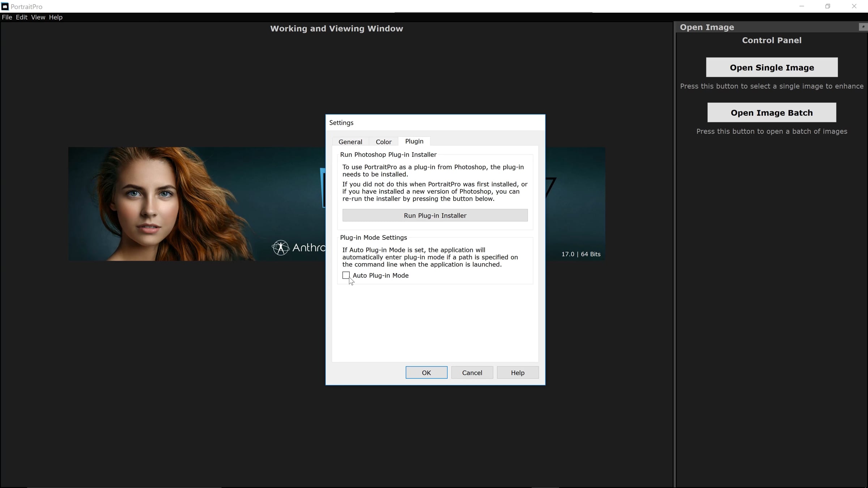
Task: Enable the Auto Plug-in Mode checkbox
Action: coord(346,275)
